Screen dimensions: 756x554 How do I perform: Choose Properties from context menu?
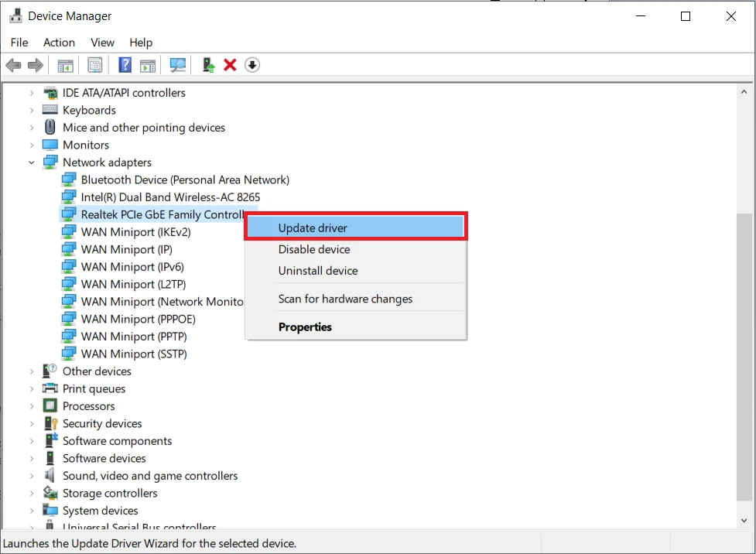pyautogui.click(x=356, y=327)
